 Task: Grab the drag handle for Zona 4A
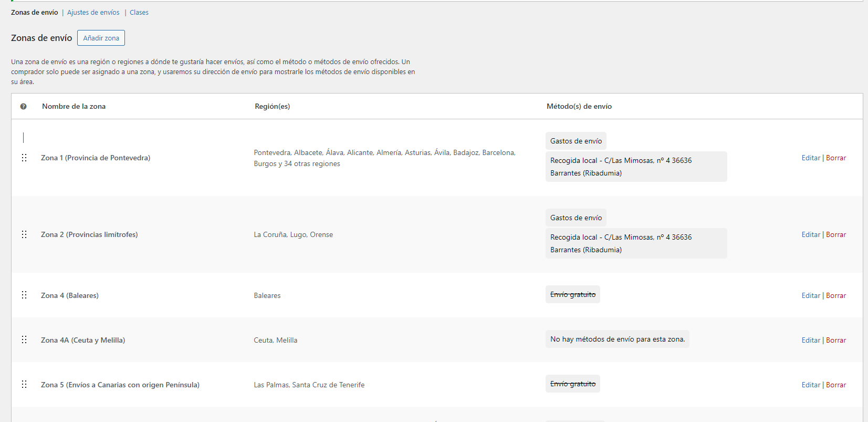pos(24,340)
